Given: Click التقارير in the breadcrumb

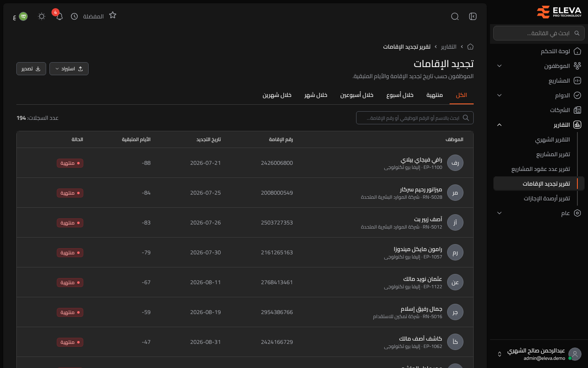Looking at the screenshot, I should tap(448, 47).
